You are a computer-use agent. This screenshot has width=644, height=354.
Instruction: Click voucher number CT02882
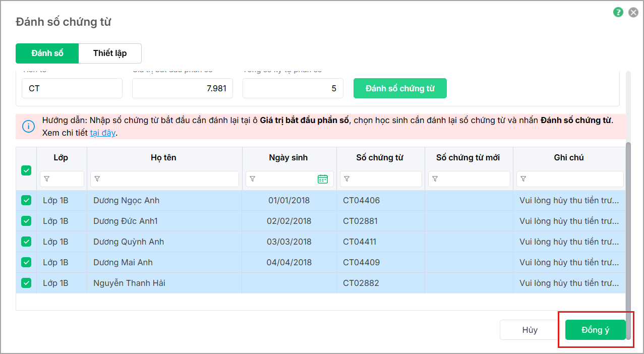coord(361,283)
